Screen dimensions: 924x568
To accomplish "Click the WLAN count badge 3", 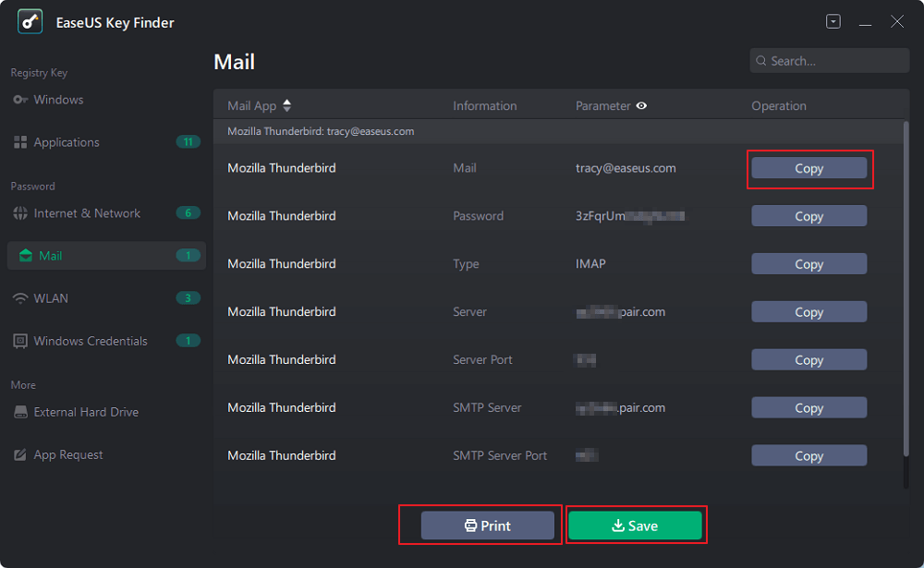I will click(188, 298).
